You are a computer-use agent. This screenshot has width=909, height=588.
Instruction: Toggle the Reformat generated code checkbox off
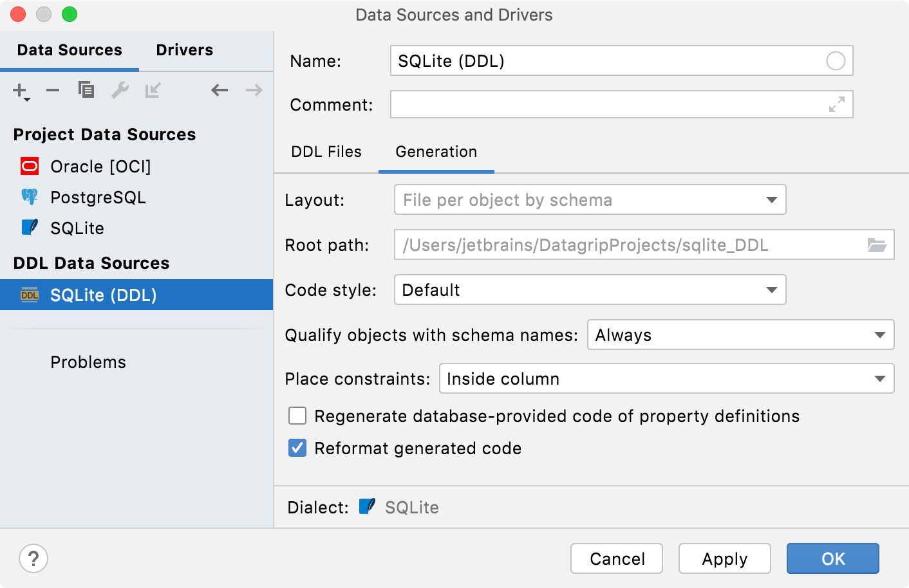297,448
